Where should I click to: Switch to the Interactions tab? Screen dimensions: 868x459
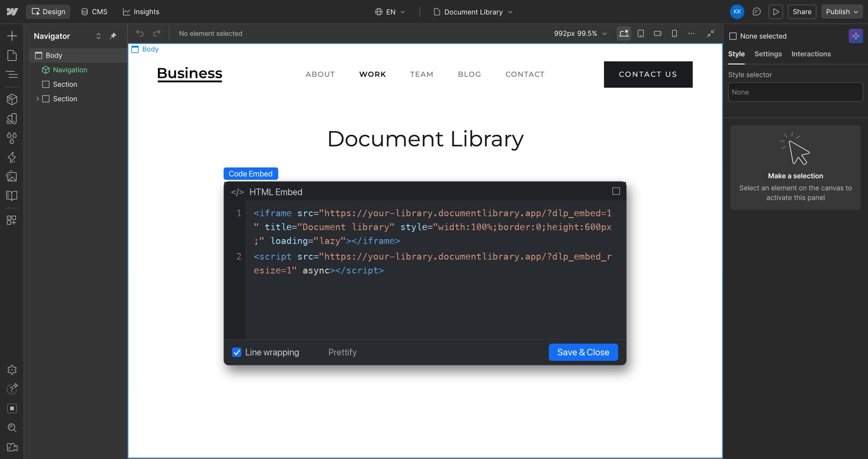pos(811,54)
